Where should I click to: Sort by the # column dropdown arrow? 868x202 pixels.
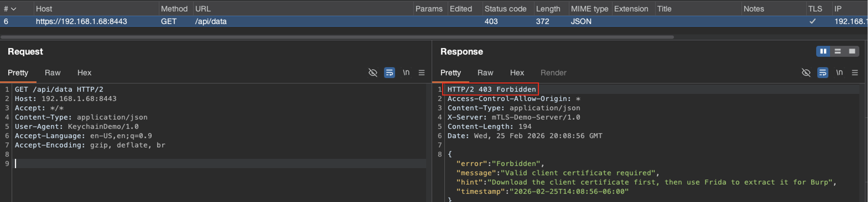[13, 9]
